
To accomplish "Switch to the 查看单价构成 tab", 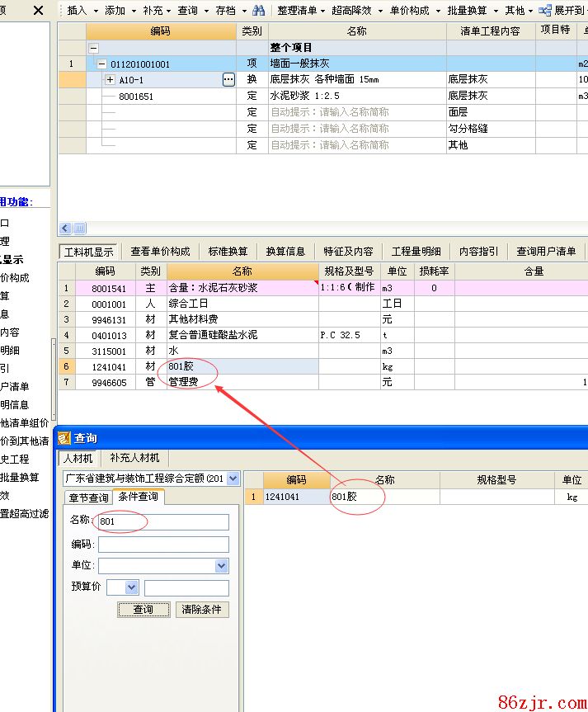I will [x=160, y=252].
